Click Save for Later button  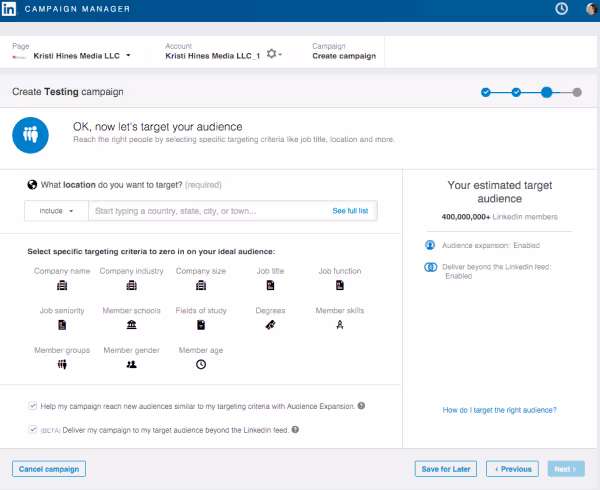[x=446, y=469]
